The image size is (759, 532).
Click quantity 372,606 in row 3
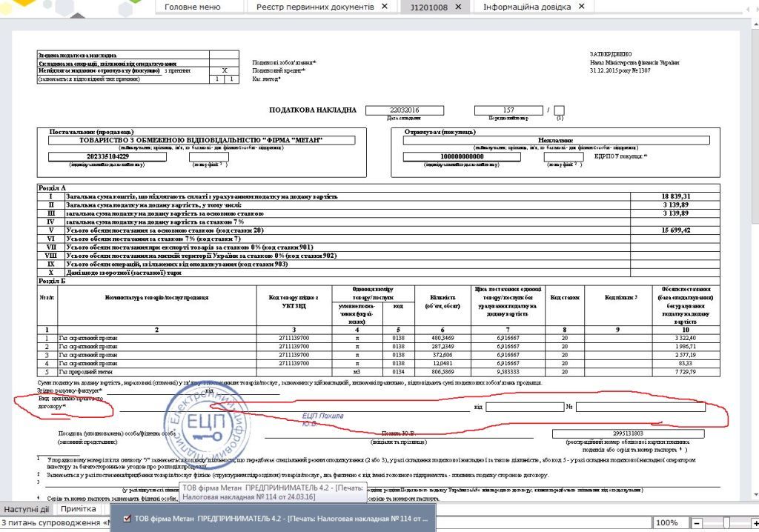coord(443,356)
